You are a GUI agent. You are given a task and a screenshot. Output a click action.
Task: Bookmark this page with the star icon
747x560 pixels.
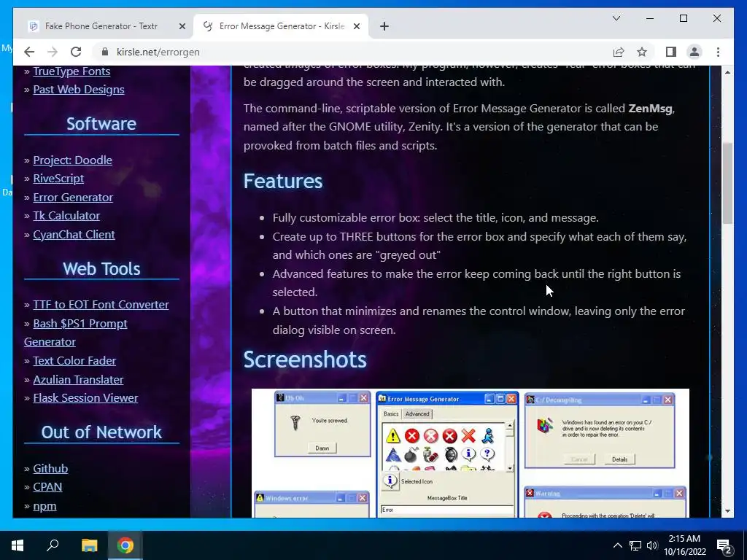(642, 52)
